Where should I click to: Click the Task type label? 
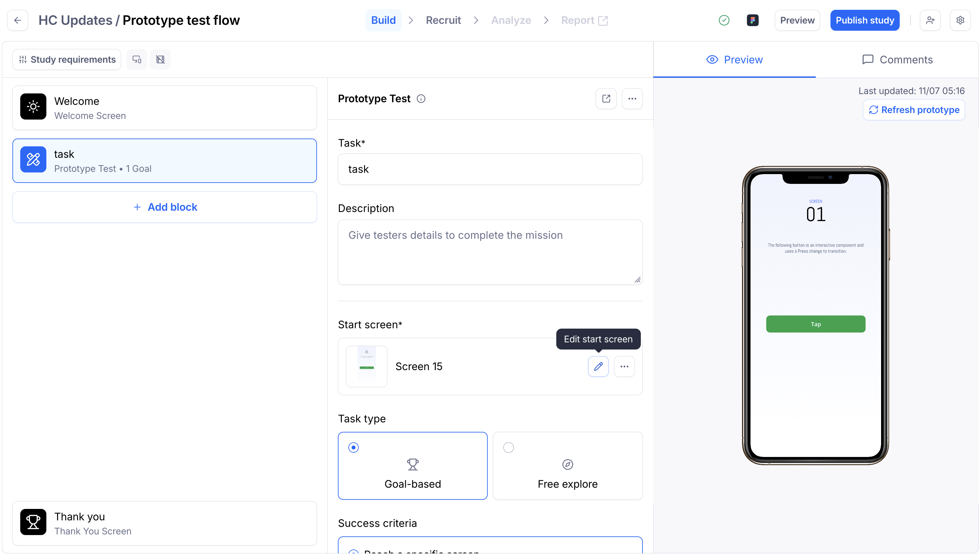pyautogui.click(x=362, y=419)
